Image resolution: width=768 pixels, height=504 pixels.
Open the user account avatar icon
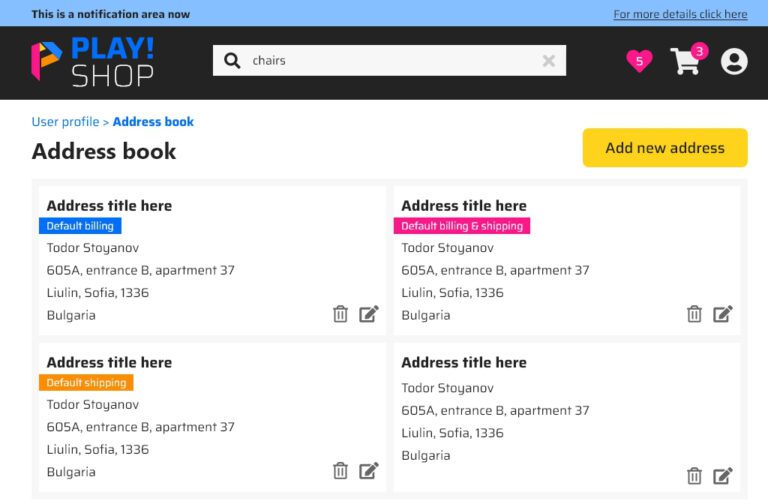[734, 61]
